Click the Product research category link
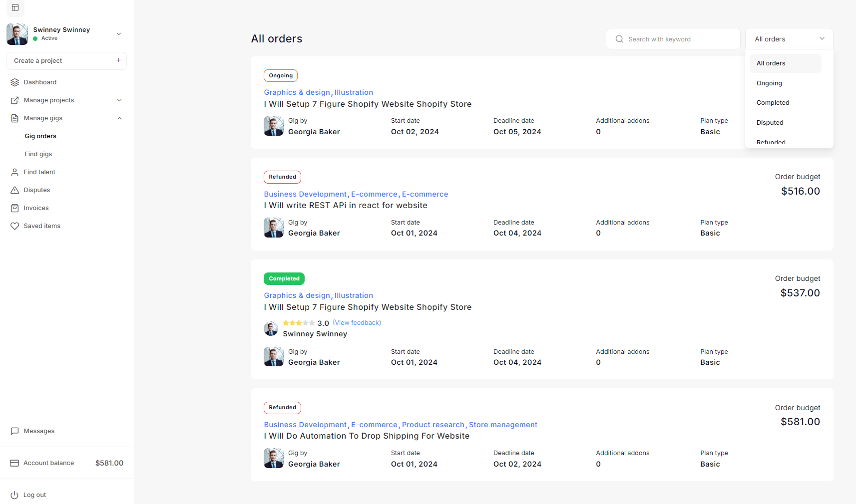 tap(432, 425)
